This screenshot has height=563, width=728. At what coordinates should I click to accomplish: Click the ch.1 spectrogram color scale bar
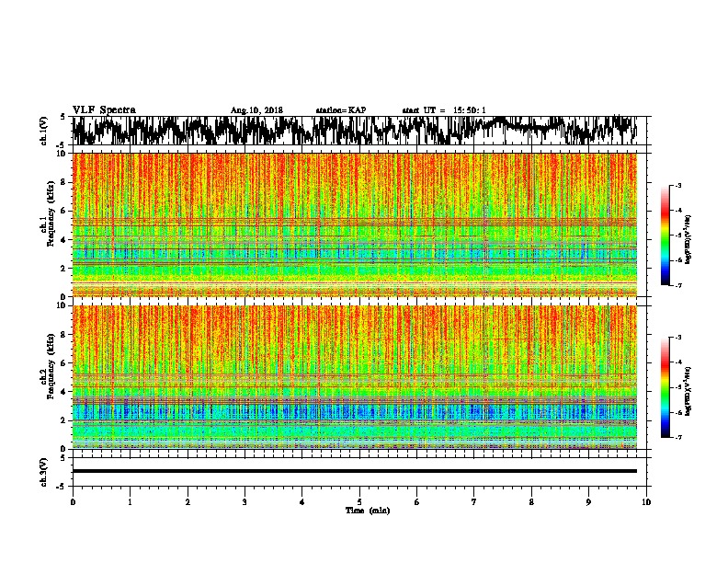click(665, 236)
